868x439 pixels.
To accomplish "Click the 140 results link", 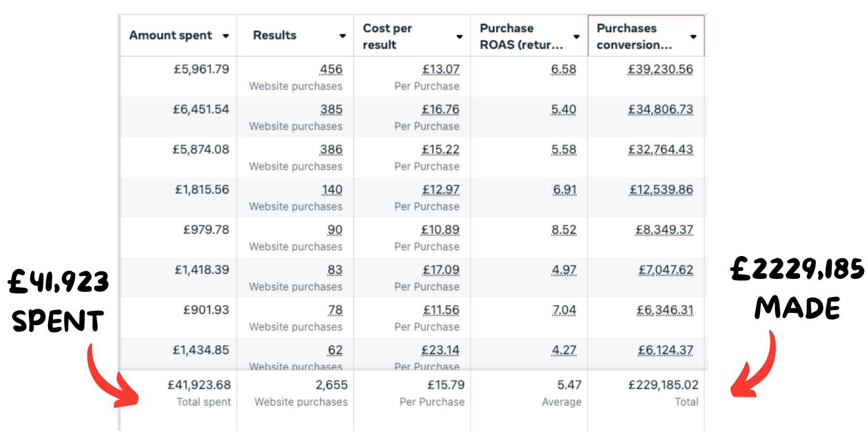I will click(332, 190).
